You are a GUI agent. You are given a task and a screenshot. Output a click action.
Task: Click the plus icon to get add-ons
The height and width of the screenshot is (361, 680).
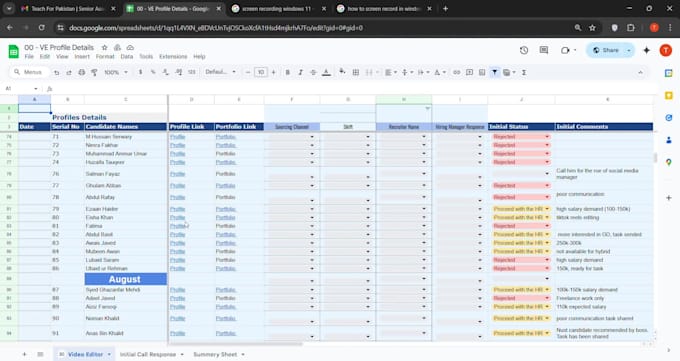click(x=668, y=198)
